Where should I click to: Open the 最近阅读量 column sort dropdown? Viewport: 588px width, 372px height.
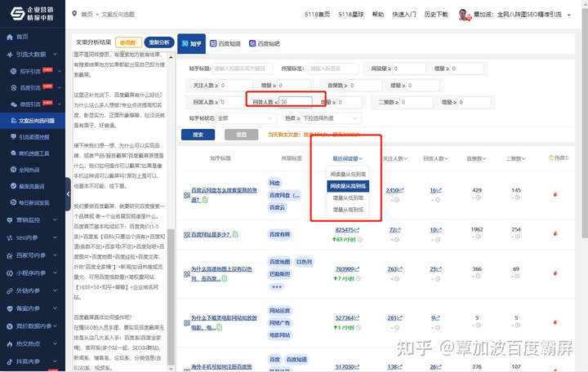347,158
